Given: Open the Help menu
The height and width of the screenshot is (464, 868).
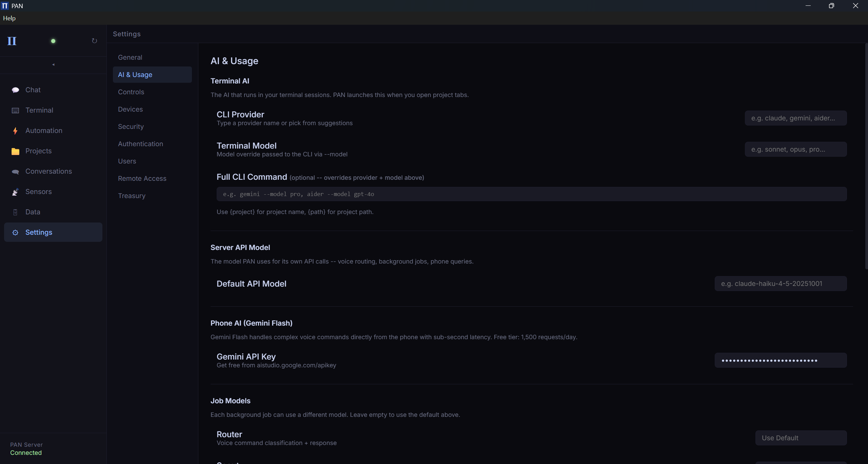Looking at the screenshot, I should pos(9,18).
